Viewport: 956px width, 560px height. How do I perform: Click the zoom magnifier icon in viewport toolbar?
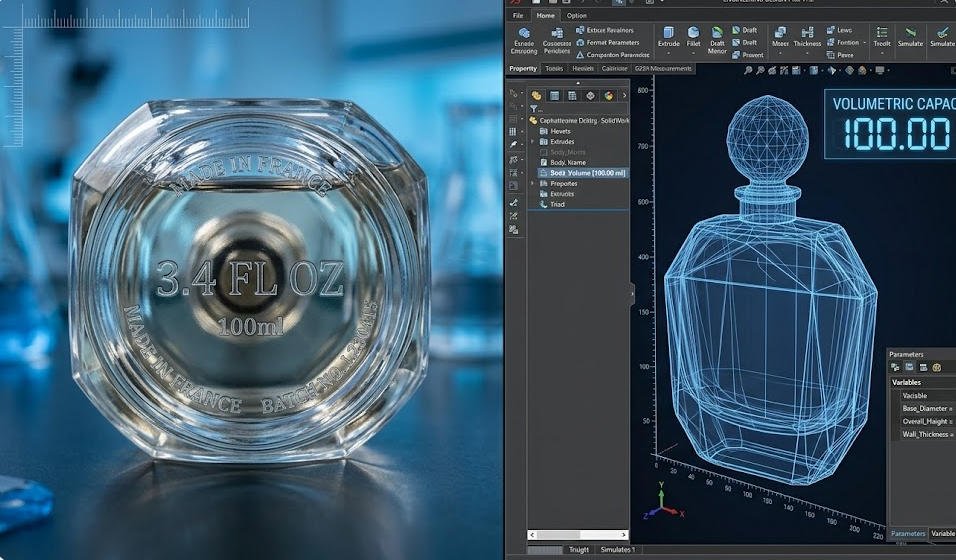pyautogui.click(x=748, y=70)
